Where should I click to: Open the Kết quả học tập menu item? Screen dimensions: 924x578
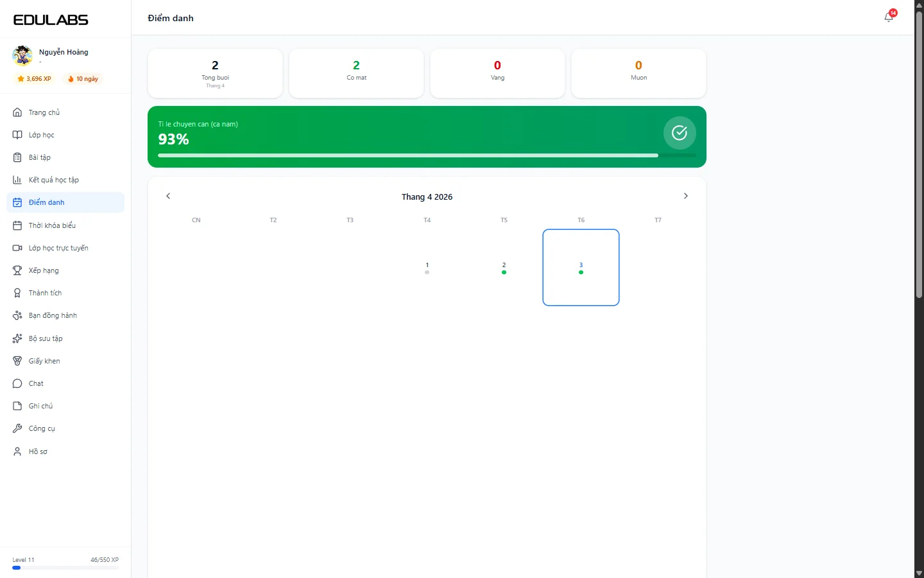click(65, 180)
